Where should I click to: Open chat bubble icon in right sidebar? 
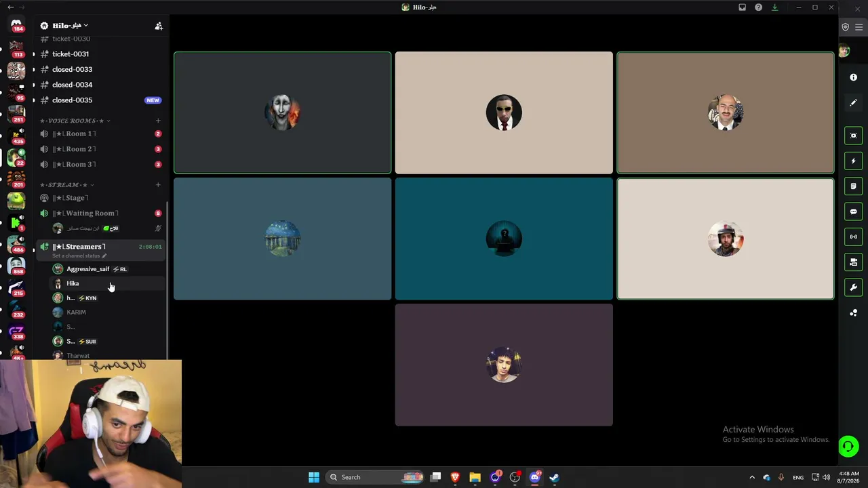pos(854,211)
